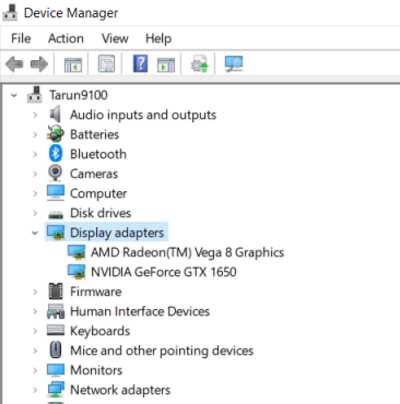Click the Human Interface Devices icon
Screen dimensions: 400x404
(56, 311)
